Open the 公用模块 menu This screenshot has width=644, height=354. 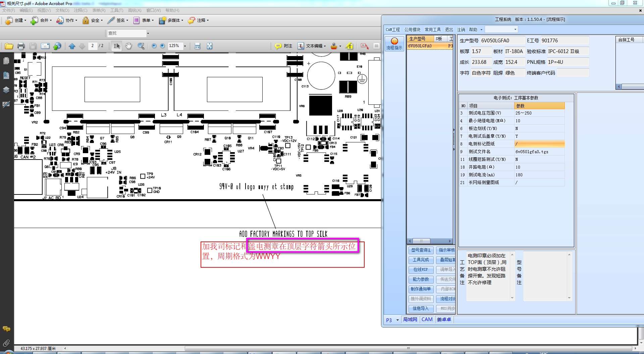[412, 30]
